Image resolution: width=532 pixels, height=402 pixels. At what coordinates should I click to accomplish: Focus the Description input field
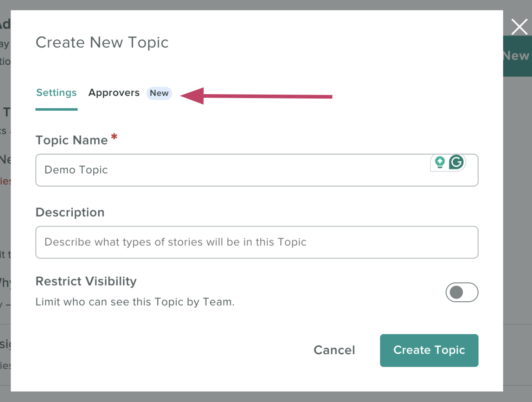[x=257, y=242]
